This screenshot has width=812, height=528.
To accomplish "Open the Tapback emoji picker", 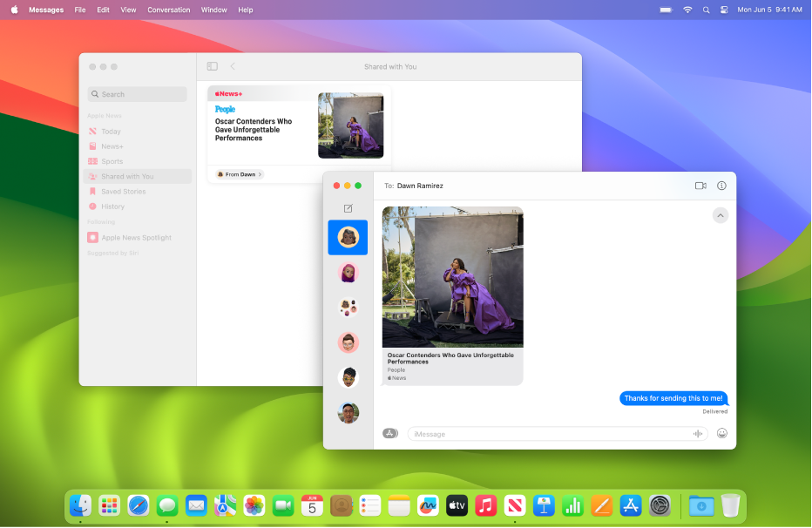I will pyautogui.click(x=721, y=433).
